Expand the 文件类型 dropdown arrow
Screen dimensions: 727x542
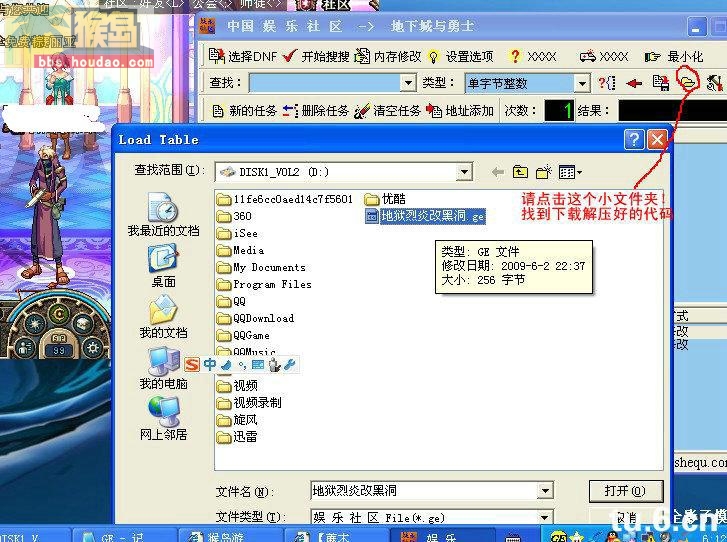click(545, 516)
